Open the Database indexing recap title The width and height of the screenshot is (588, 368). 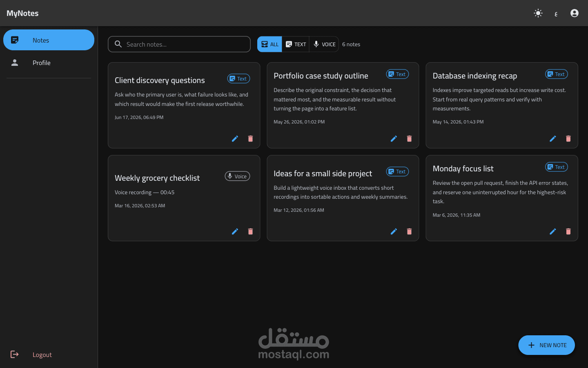click(475, 76)
